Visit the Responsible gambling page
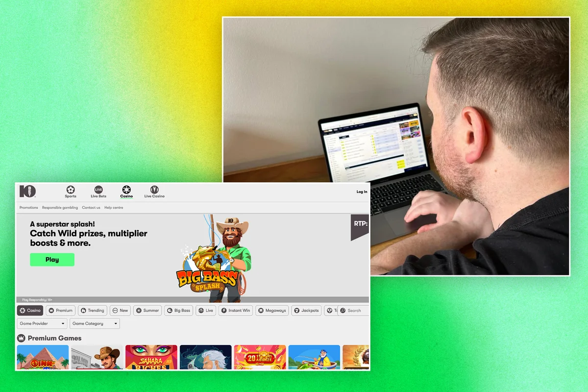This screenshot has width=588, height=392. coord(60,208)
